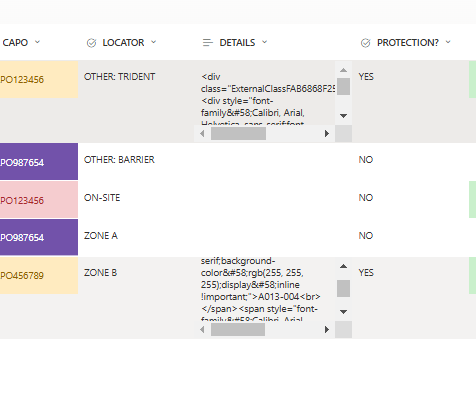Open the DETAILS column dropdown chevron
The width and height of the screenshot is (476, 420).
[264, 42]
